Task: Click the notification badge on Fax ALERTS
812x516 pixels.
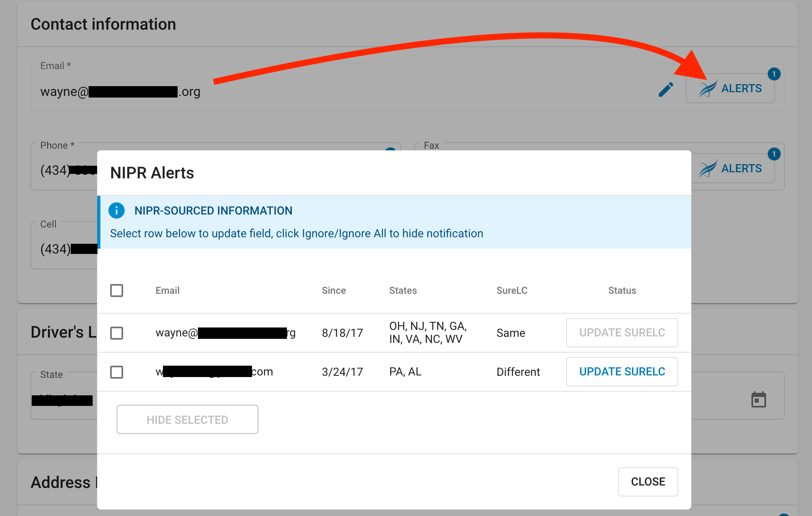Action: pos(774,154)
